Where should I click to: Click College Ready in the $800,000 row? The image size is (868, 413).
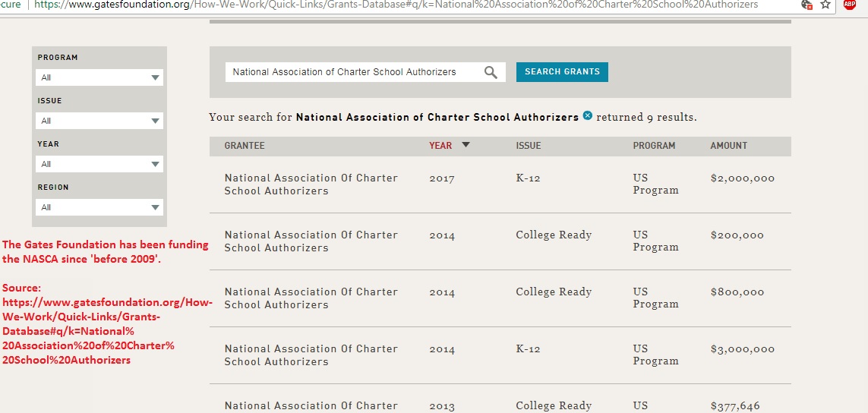554,292
